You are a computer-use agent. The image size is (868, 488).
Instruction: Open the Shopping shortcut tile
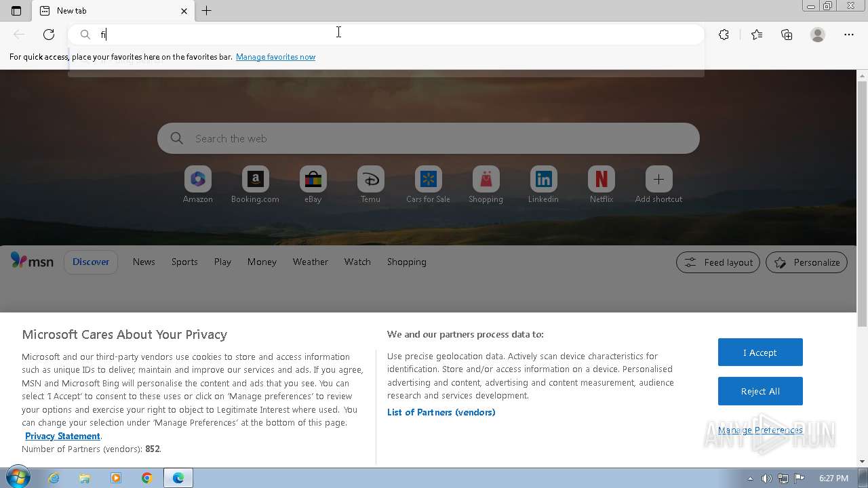486,184
